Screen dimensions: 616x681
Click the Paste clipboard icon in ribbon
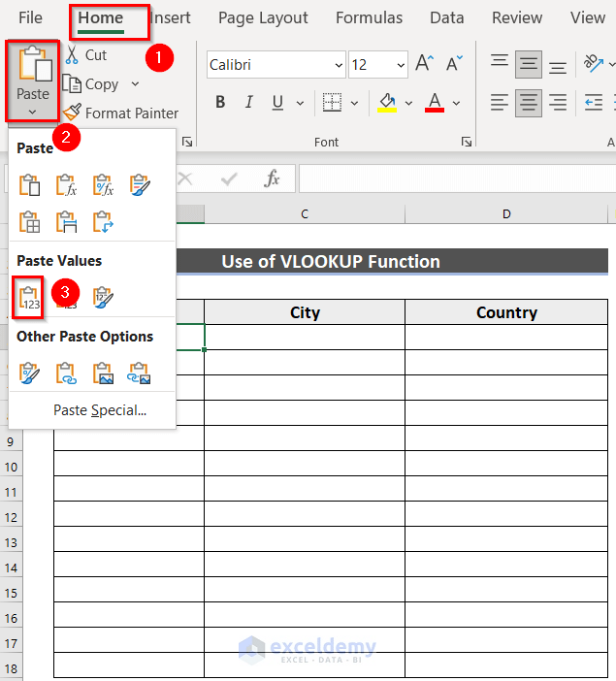[35, 64]
